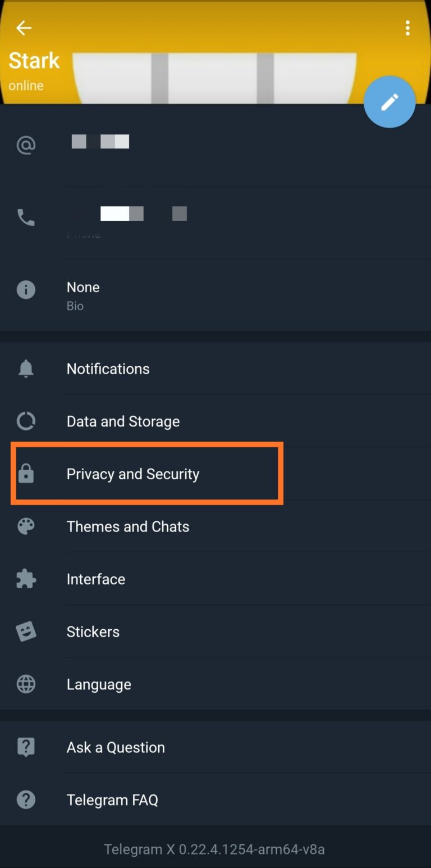Select the Language menu entry
This screenshot has width=431, height=868.
coord(215,684)
